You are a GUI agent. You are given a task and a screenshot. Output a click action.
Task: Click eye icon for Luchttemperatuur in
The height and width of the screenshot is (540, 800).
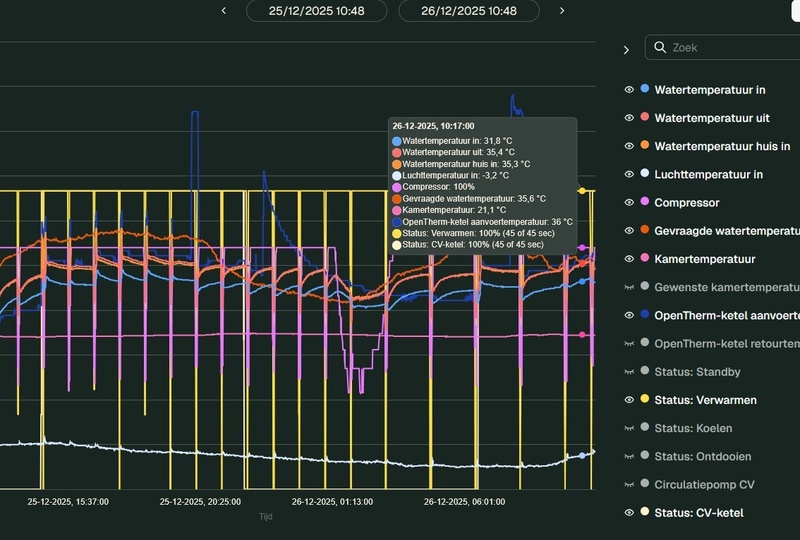pyautogui.click(x=629, y=175)
